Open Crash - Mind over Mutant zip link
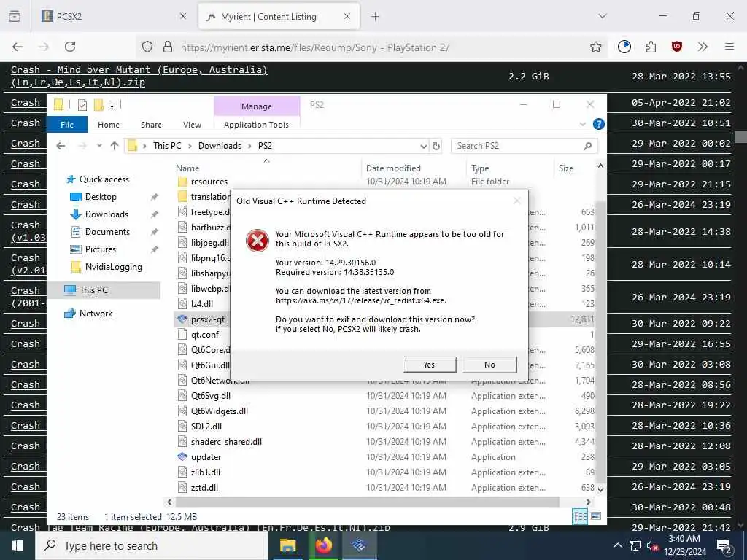Image resolution: width=747 pixels, height=560 pixels. [139, 76]
